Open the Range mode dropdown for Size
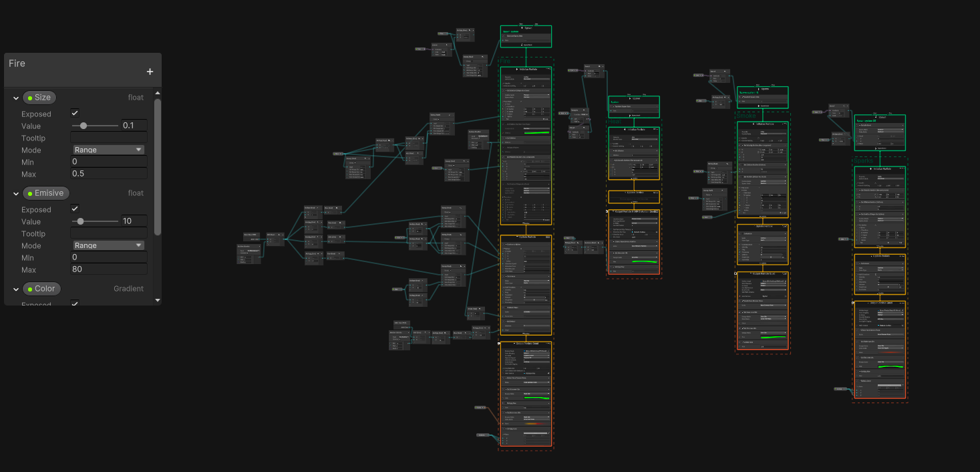Screen dimensions: 980x472 [x=108, y=149]
